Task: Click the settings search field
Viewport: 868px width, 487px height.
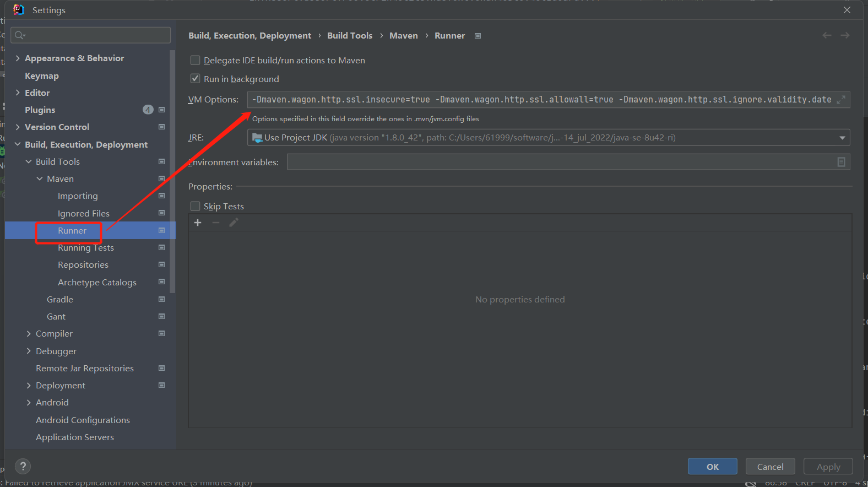Action: pyautogui.click(x=91, y=35)
